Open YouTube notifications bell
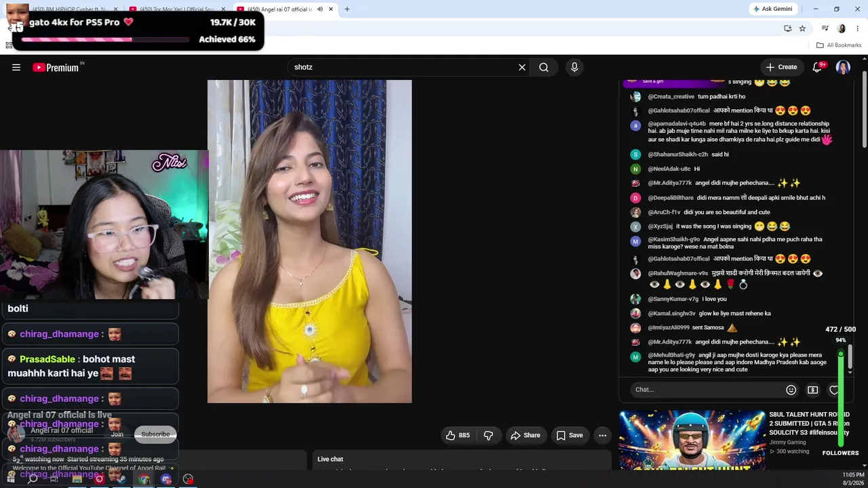Image resolution: width=868 pixels, height=488 pixels. click(818, 67)
